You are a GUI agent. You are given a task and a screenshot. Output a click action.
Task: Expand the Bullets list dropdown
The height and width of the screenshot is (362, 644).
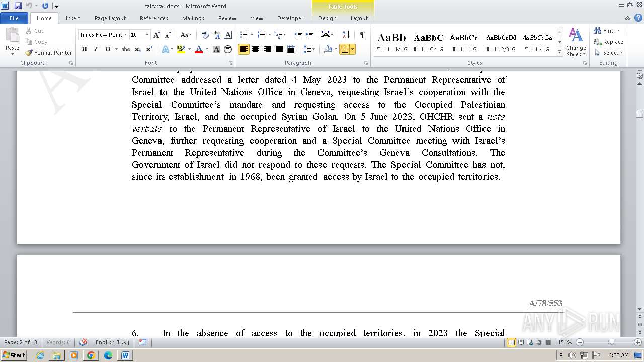tap(252, 35)
